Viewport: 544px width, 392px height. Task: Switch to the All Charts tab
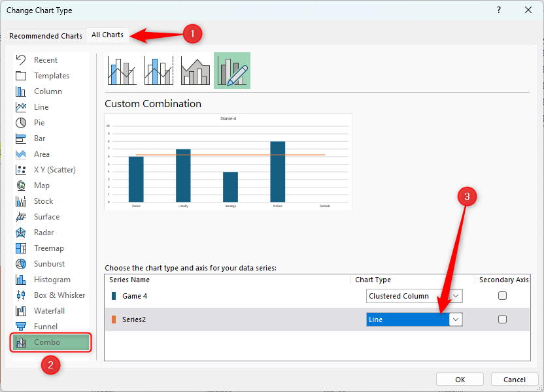click(107, 35)
